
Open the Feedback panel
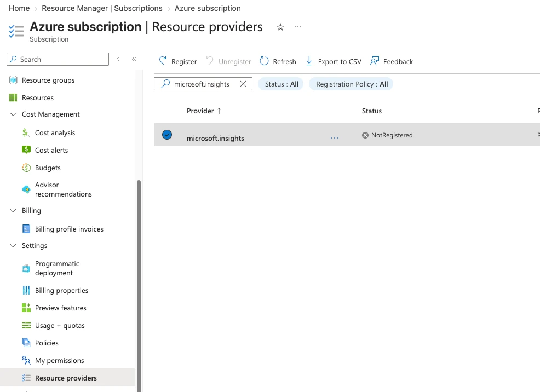click(x=392, y=62)
